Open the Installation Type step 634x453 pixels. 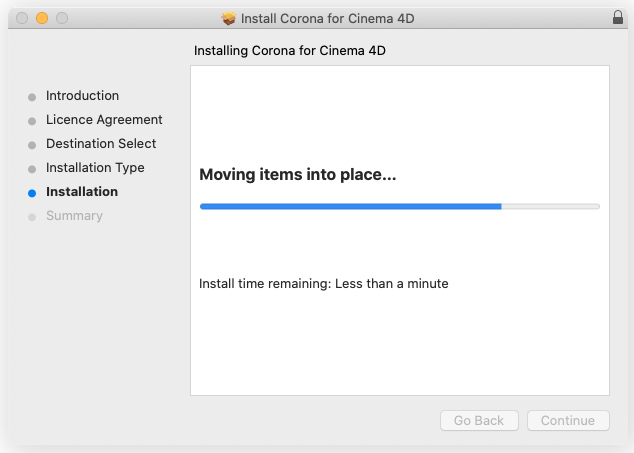coord(95,167)
